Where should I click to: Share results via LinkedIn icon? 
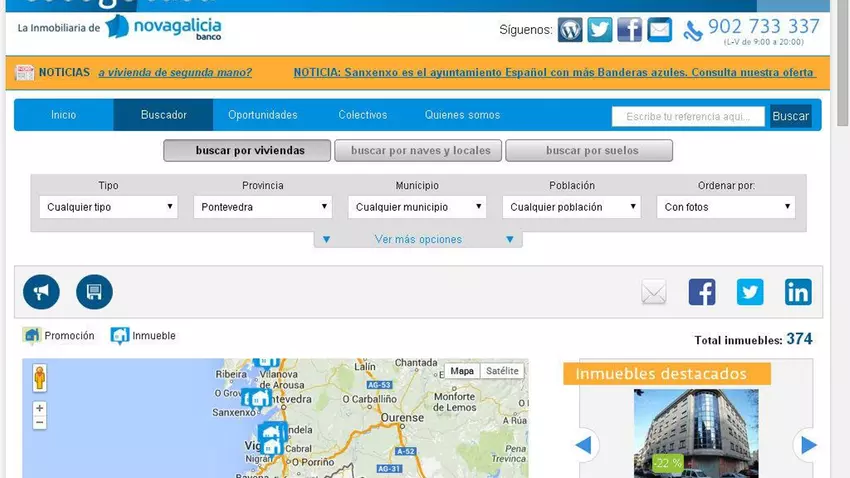tap(798, 292)
